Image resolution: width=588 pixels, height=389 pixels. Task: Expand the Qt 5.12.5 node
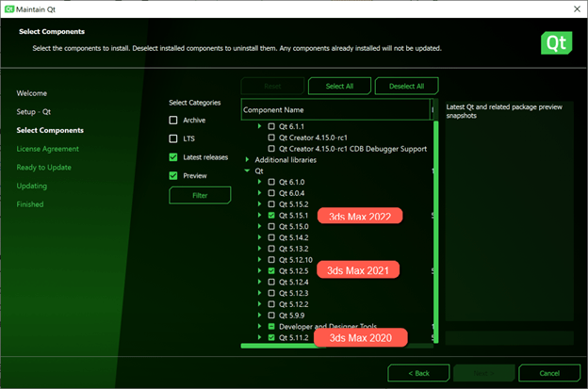259,270
